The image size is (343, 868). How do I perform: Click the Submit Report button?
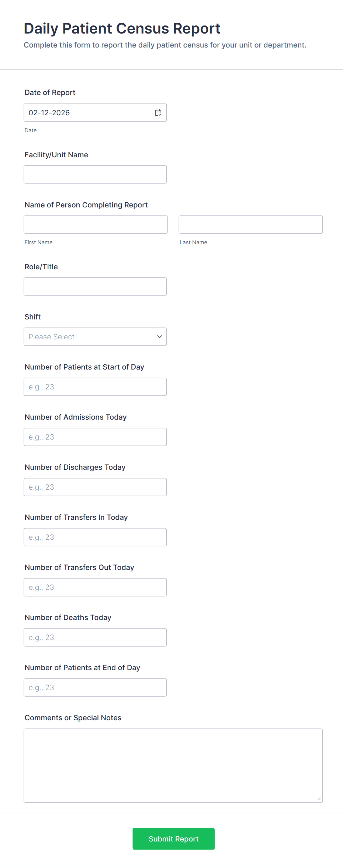click(173, 839)
